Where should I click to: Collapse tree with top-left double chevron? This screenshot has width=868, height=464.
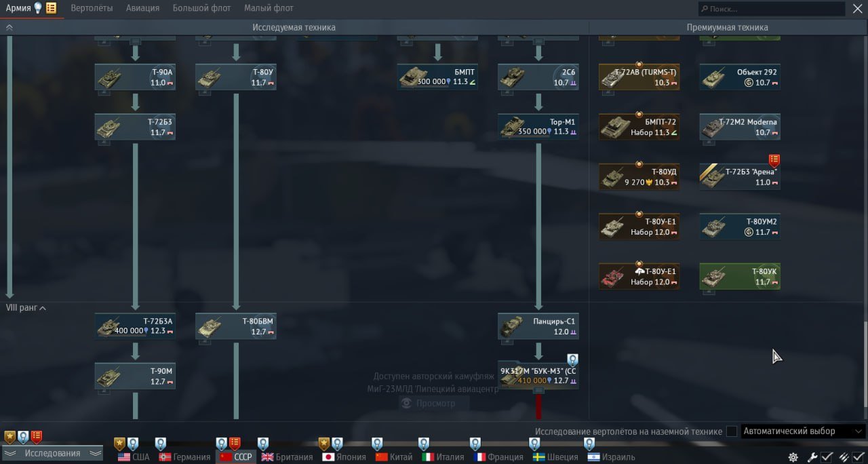click(9, 28)
